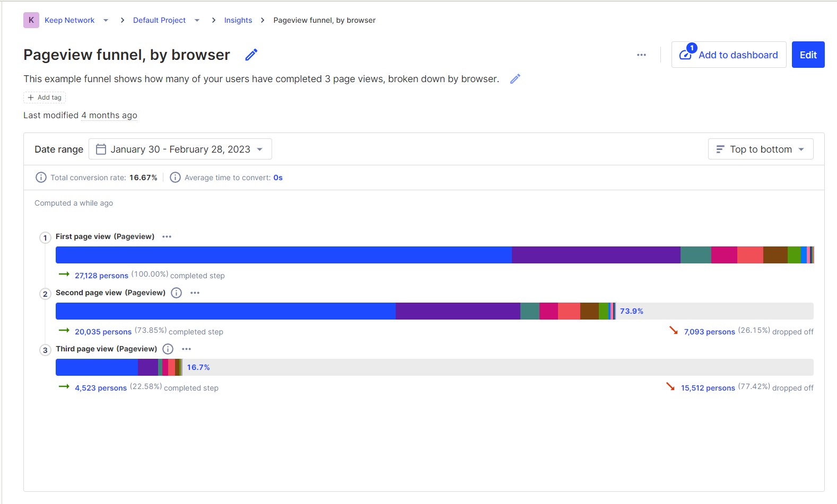Click the calendar icon in the date range selector

coord(100,149)
